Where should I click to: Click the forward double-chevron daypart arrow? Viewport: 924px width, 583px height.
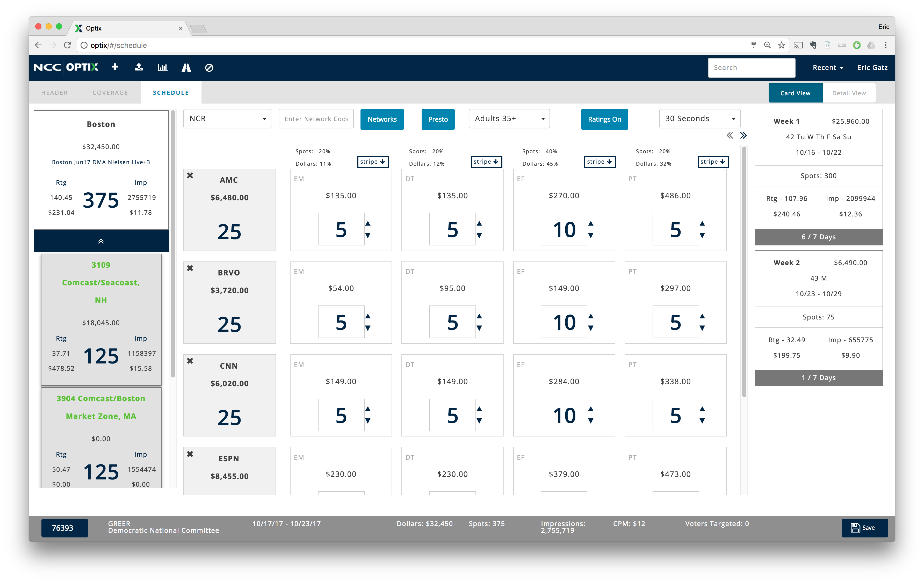point(743,135)
